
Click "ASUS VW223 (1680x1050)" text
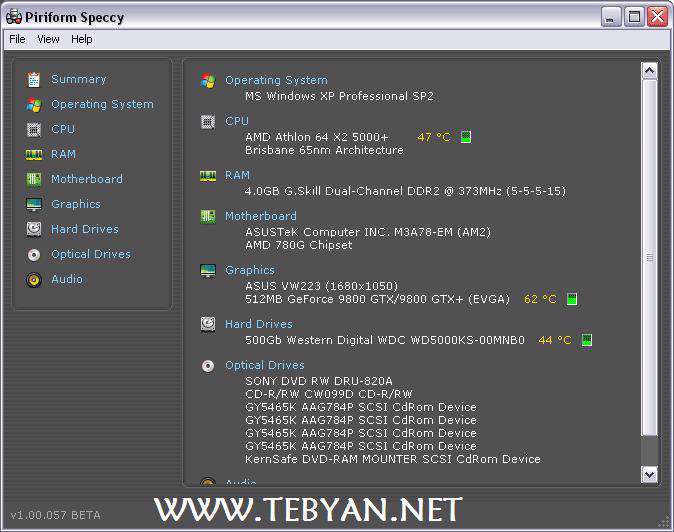point(322,286)
